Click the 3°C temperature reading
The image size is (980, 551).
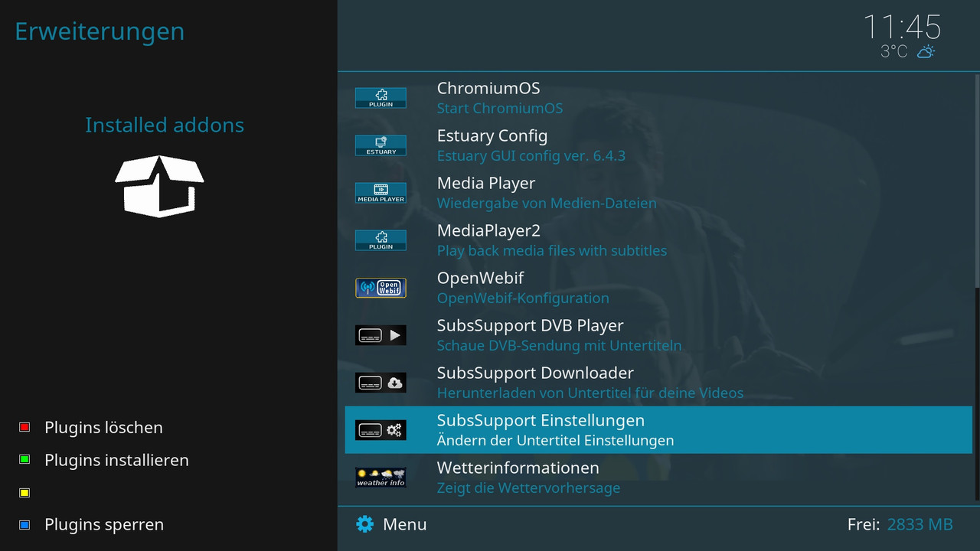894,51
